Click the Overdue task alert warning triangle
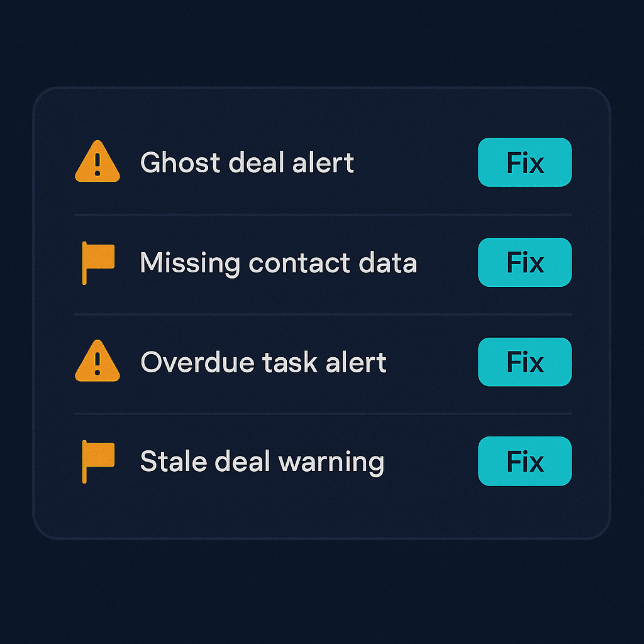The width and height of the screenshot is (644, 644). pos(97,363)
